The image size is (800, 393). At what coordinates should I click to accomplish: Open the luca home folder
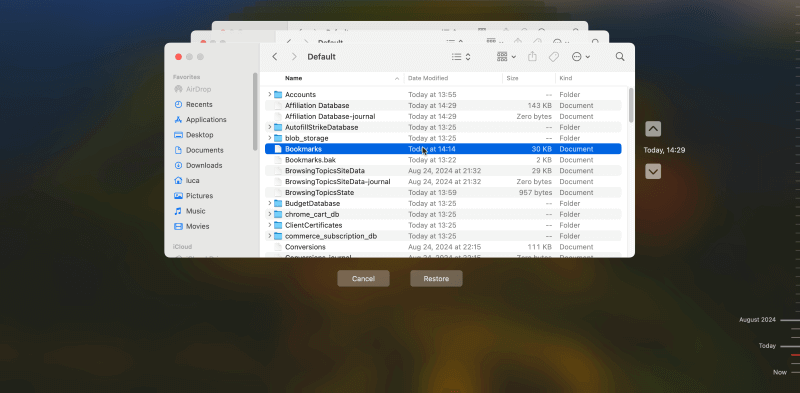click(x=187, y=181)
